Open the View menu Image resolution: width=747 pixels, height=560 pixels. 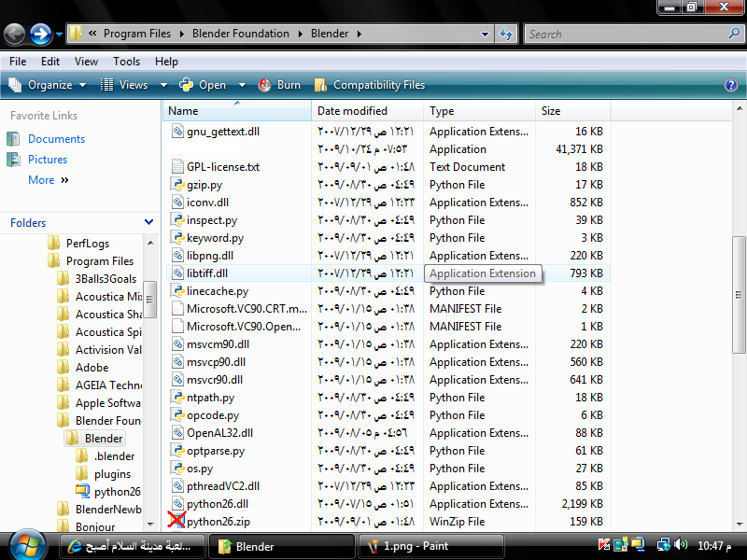tap(86, 62)
